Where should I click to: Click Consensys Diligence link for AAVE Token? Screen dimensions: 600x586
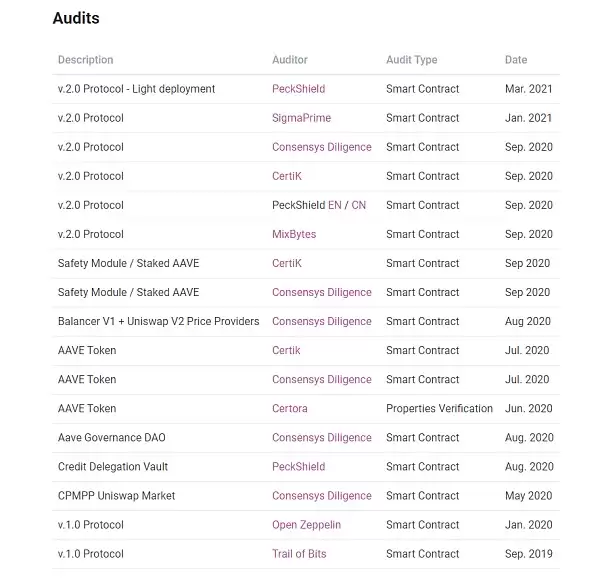[x=321, y=379]
